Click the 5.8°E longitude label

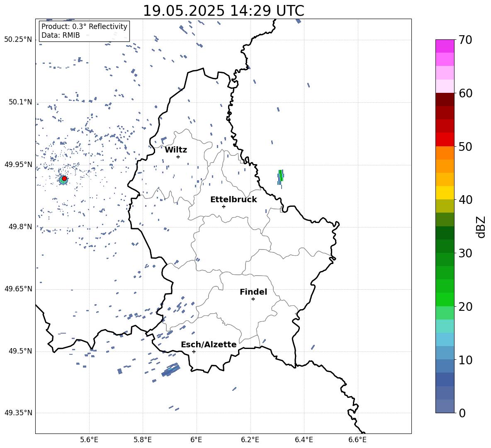pos(143,440)
